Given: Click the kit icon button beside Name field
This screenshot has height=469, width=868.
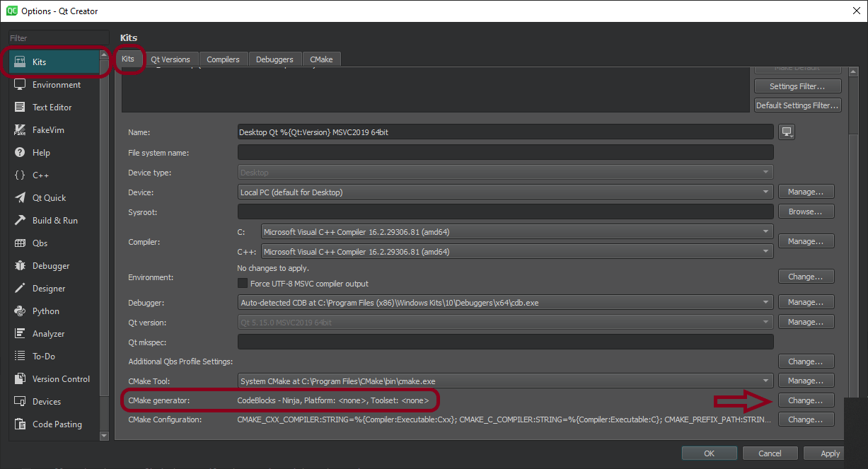Looking at the screenshot, I should pos(787,132).
